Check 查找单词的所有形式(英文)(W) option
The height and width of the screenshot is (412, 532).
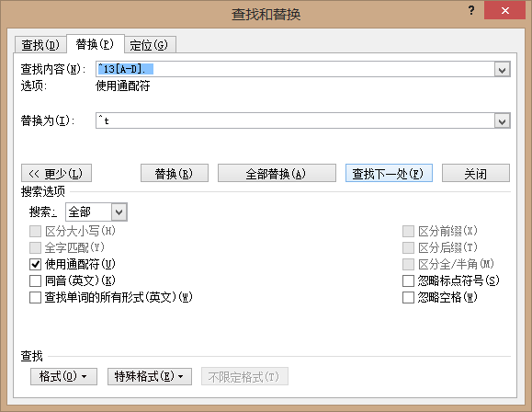[35, 298]
